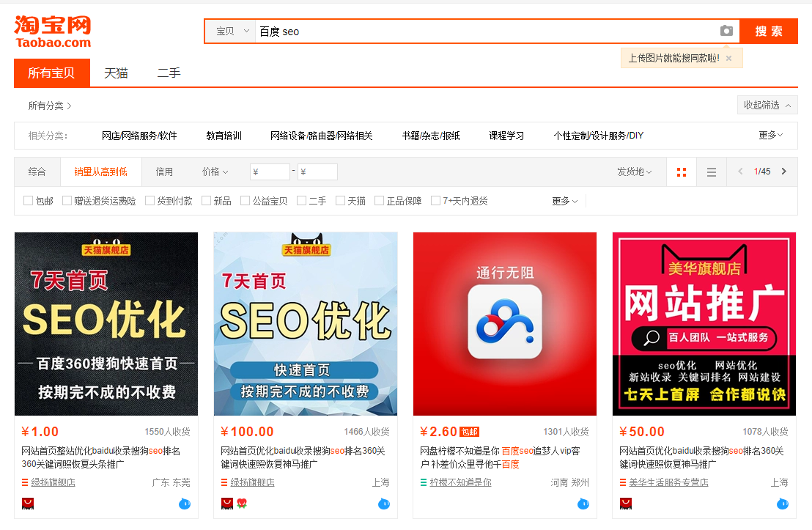Click Wangwang chat icon for ¥50.00 item

(783, 503)
